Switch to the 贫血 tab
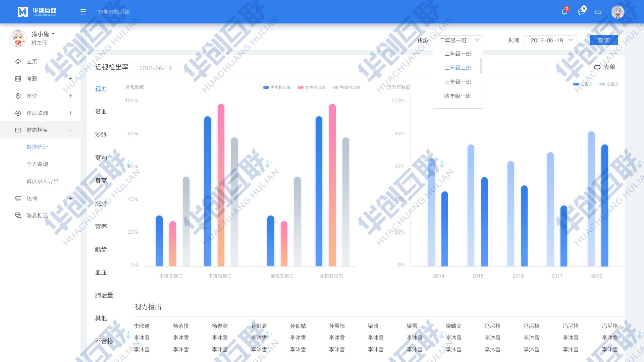 (101, 112)
